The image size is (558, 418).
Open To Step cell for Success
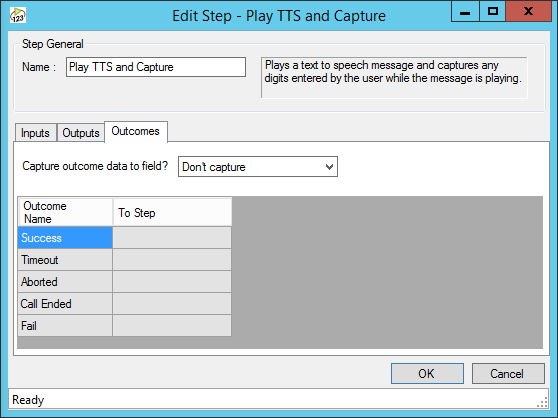point(172,238)
